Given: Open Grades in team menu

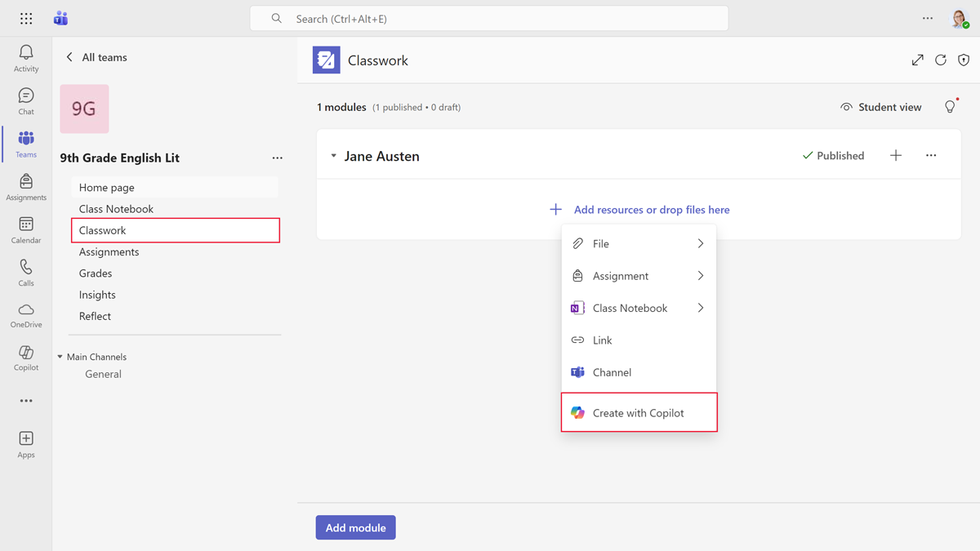Looking at the screenshot, I should 174,273.
